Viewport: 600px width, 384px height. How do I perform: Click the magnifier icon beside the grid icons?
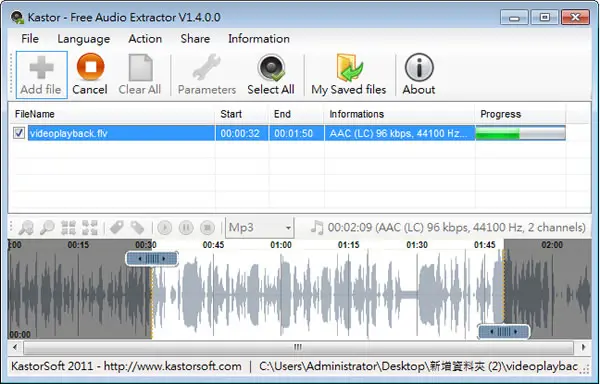[47, 228]
